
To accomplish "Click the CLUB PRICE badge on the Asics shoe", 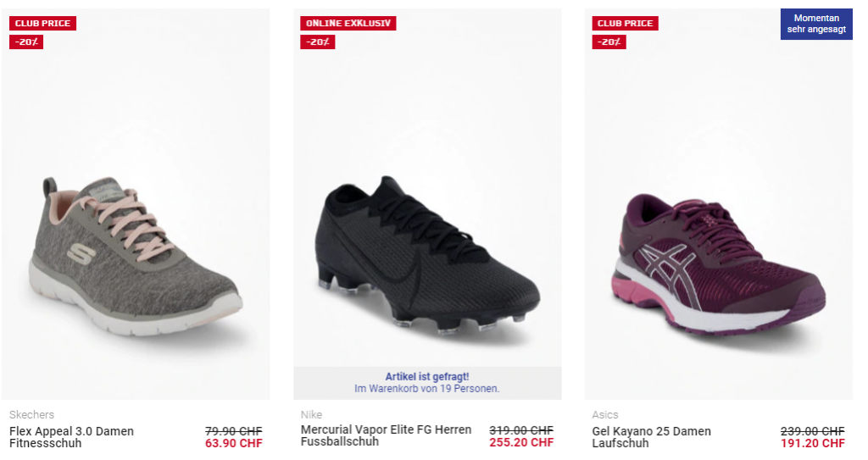I will [626, 23].
